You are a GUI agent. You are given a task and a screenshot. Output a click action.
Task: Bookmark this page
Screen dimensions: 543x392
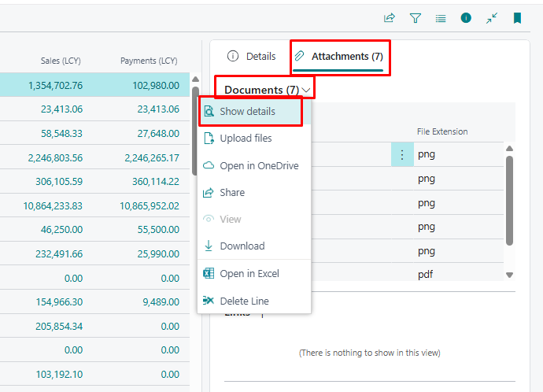[x=517, y=17]
